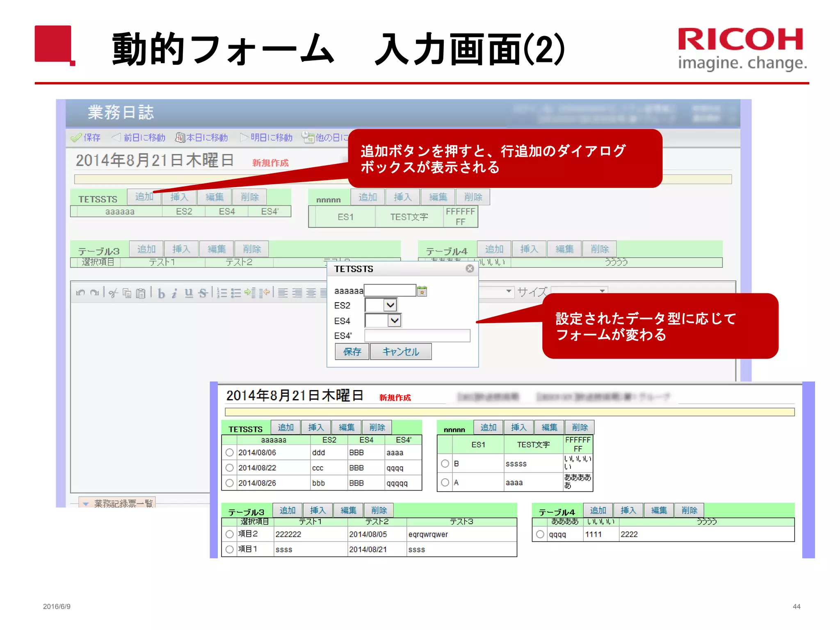Click 追加 in the filled TETSSTS table
840x630 pixels.
click(285, 427)
